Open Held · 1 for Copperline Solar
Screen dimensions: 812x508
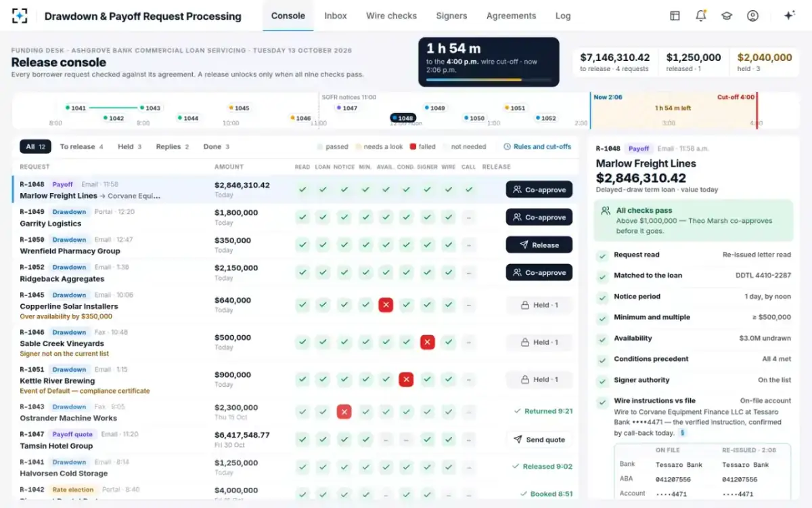[x=539, y=305]
